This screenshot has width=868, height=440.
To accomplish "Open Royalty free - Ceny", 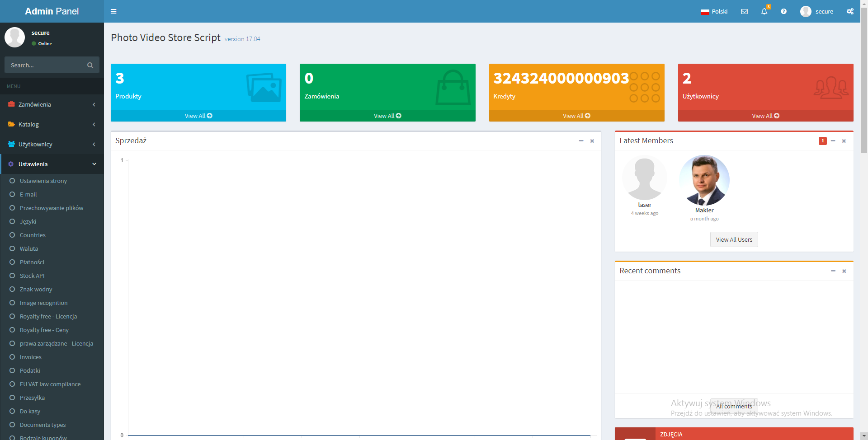I will (44, 330).
